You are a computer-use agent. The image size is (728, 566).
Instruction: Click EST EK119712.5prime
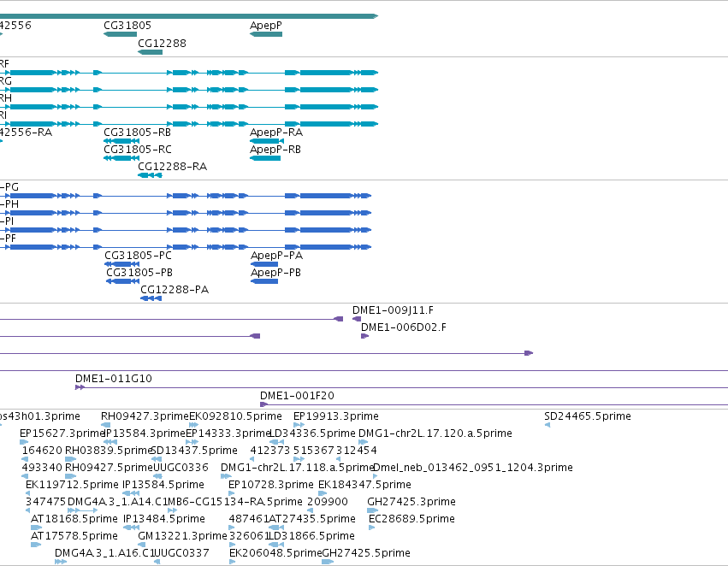point(72,485)
